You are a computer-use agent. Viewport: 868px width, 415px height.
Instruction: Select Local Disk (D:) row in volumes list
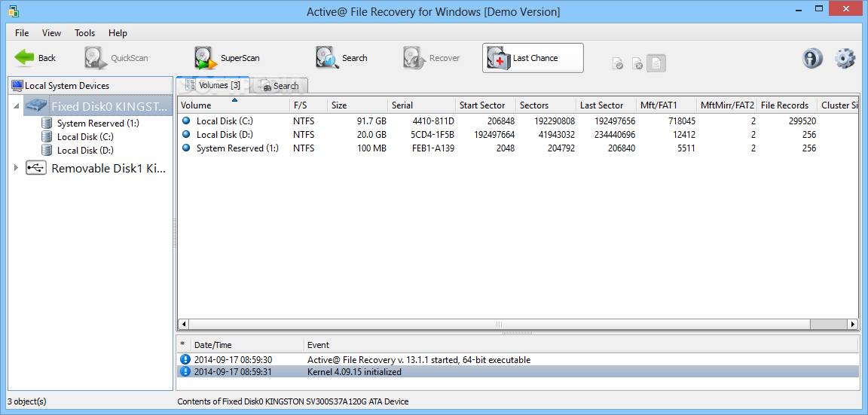coord(519,135)
